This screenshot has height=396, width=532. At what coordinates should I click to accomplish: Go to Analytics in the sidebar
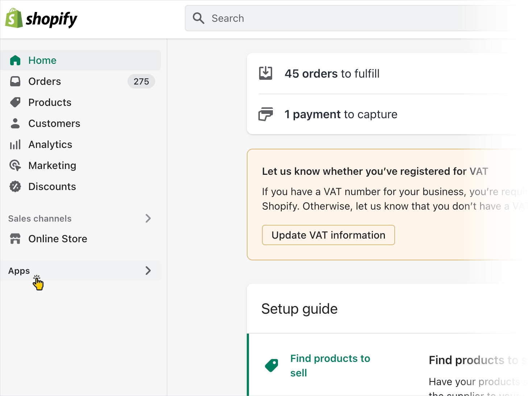click(x=50, y=144)
